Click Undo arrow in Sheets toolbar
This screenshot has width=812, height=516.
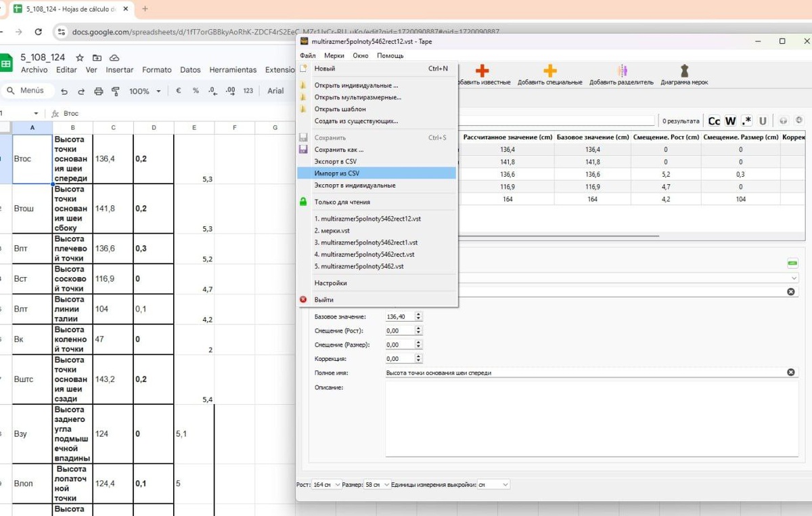(x=64, y=91)
